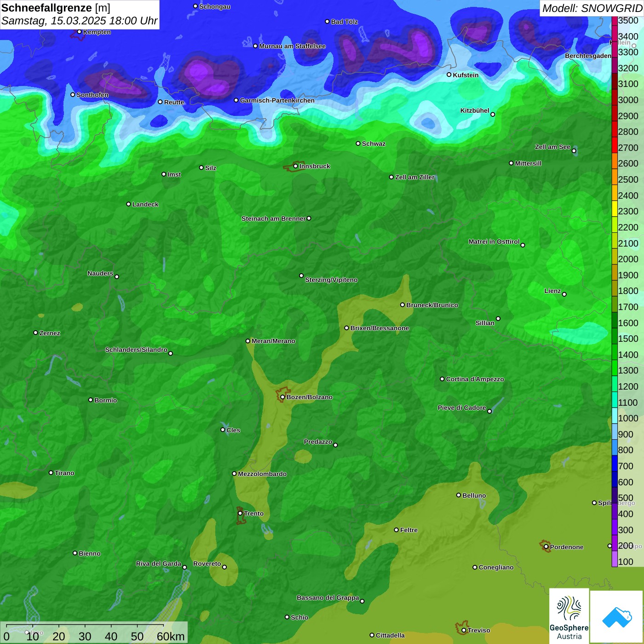Pick the Bruneck/Brunico map marker
Image resolution: width=644 pixels, height=644 pixels.
402,305
